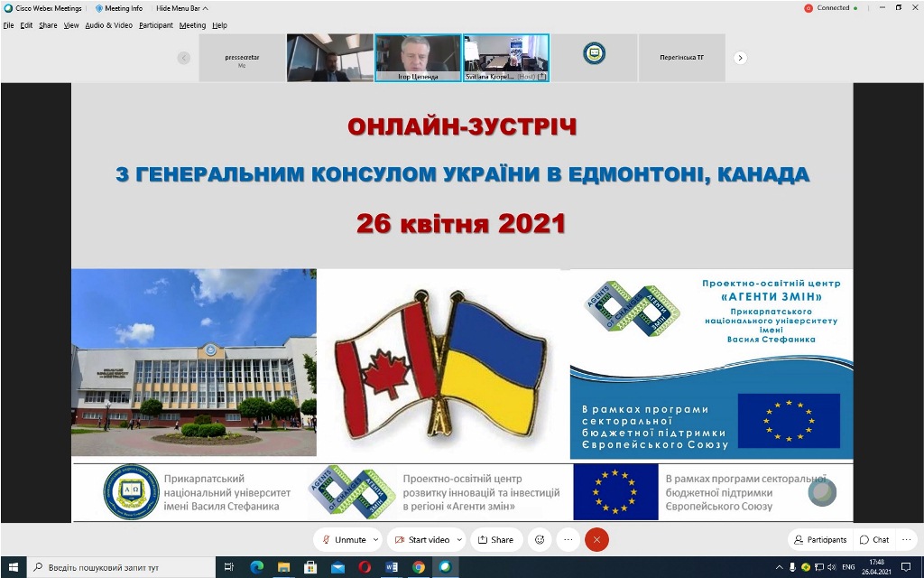The height and width of the screenshot is (578, 924).
Task: Click the Windows taskbar search field
Action: pyautogui.click(x=122, y=567)
